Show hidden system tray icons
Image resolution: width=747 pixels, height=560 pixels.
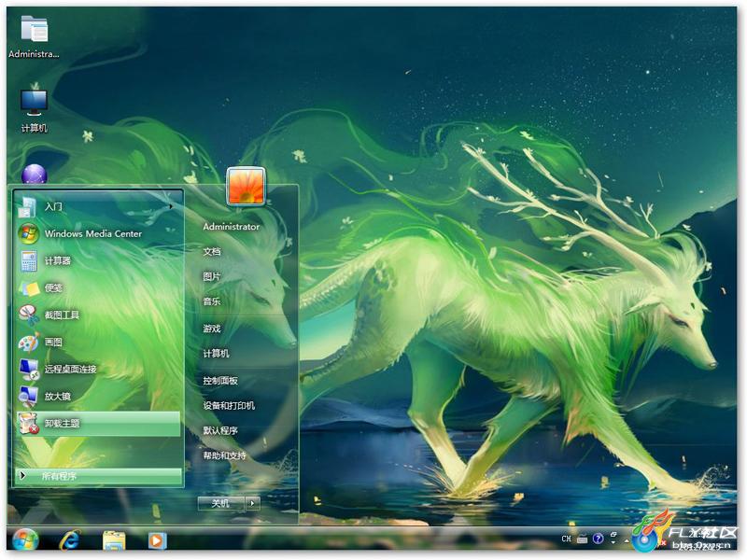tap(627, 540)
